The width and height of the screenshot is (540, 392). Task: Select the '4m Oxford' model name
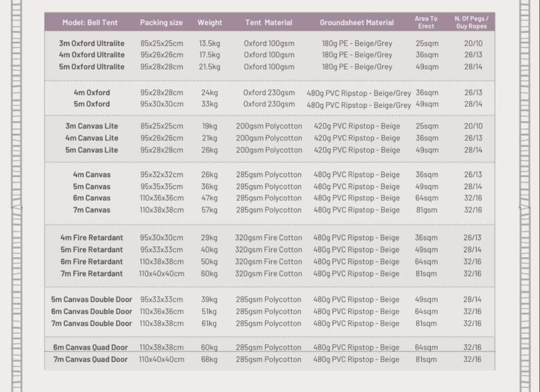pyautogui.click(x=92, y=92)
